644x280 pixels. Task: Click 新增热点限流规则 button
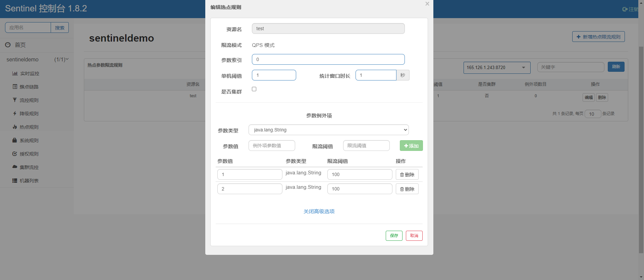(x=598, y=37)
